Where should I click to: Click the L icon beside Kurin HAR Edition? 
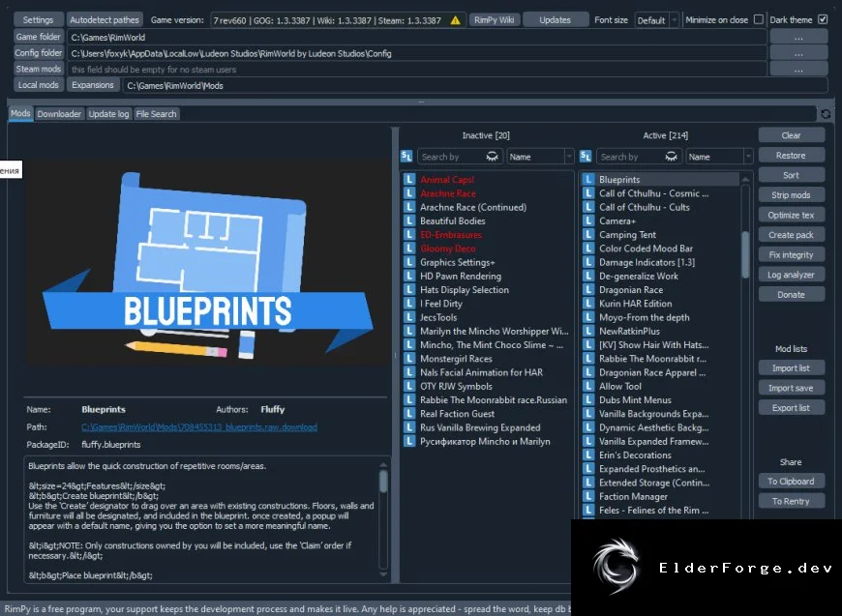(588, 304)
